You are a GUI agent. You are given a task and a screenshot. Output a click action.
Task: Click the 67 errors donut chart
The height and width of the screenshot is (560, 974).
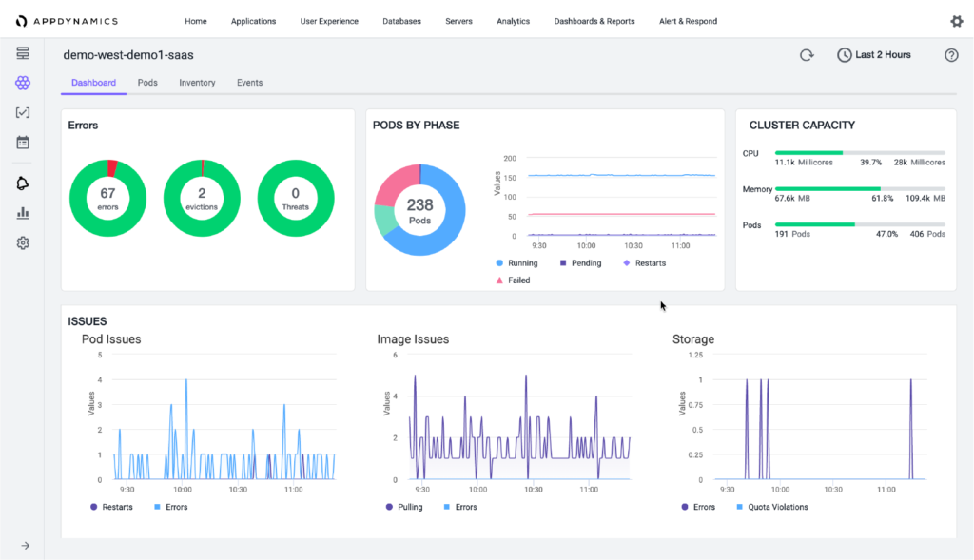point(107,198)
